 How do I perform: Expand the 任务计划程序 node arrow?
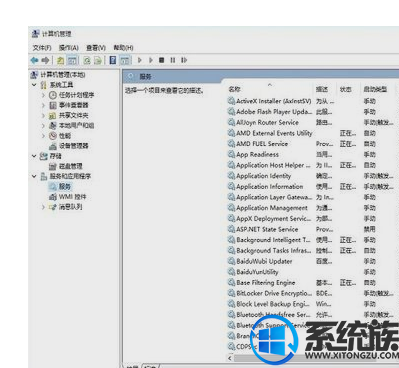[x=43, y=95]
